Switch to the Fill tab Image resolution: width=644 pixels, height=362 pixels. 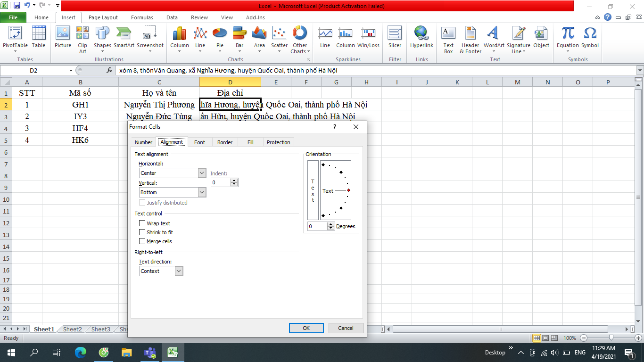pos(250,142)
